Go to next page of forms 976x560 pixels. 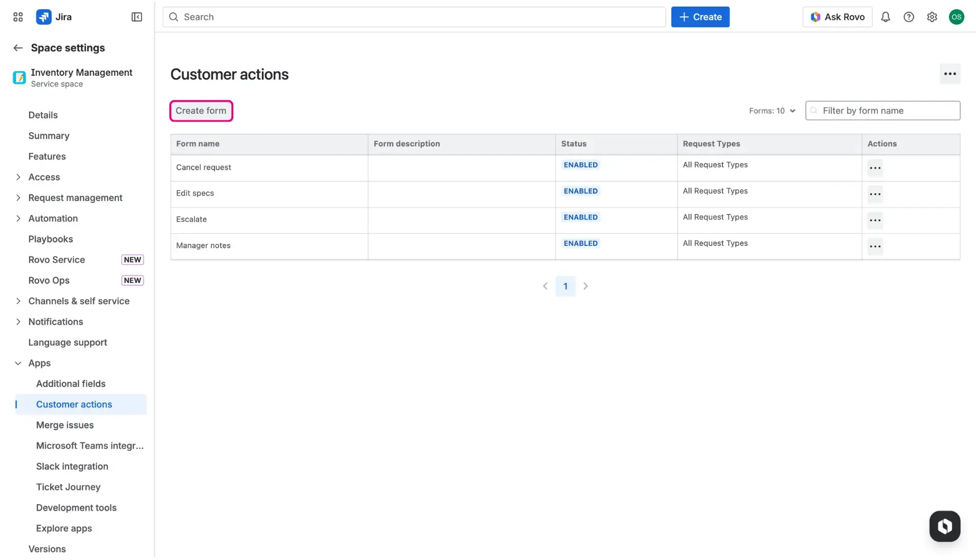tap(586, 286)
